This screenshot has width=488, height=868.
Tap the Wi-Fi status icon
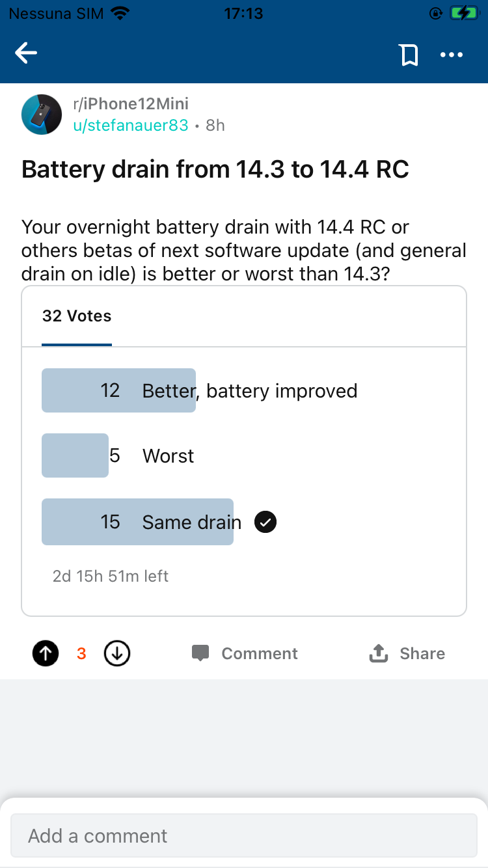click(120, 14)
